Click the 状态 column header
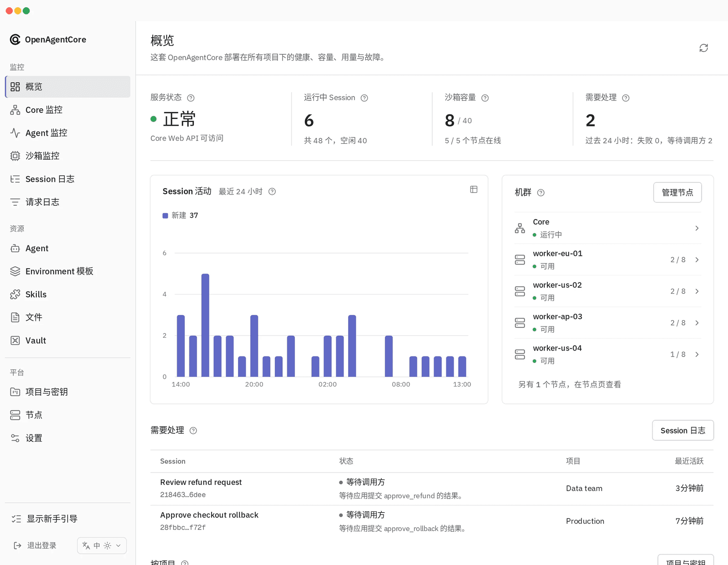Image resolution: width=728 pixels, height=565 pixels. pyautogui.click(x=346, y=461)
